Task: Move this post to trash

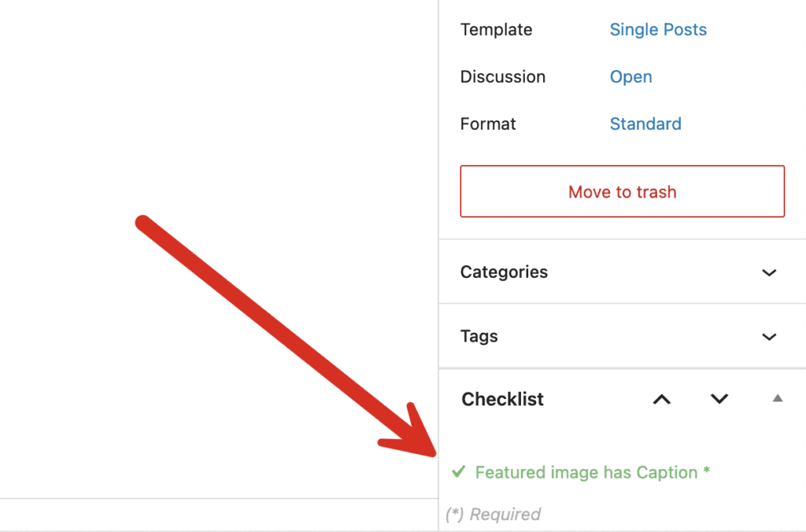Action: [x=622, y=191]
